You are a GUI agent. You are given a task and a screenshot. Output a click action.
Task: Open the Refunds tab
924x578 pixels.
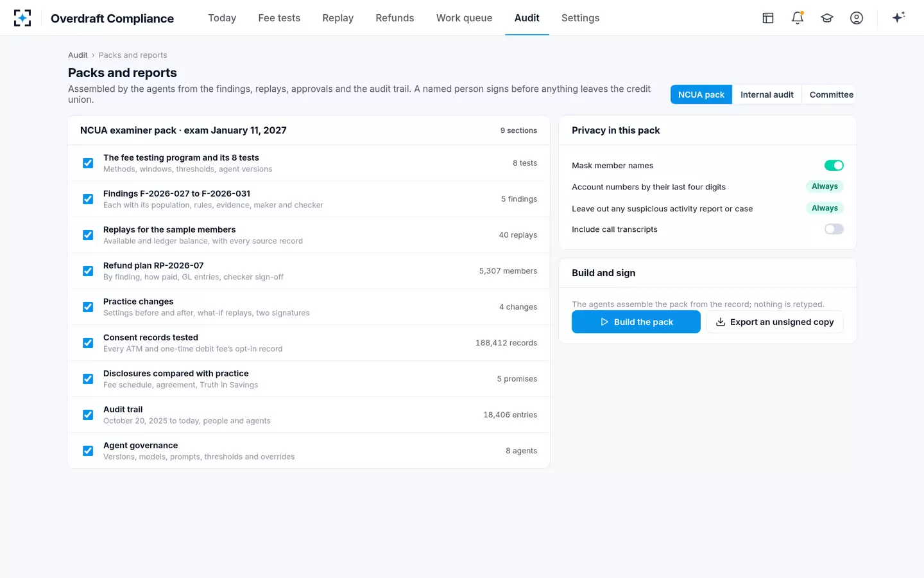pyautogui.click(x=395, y=18)
